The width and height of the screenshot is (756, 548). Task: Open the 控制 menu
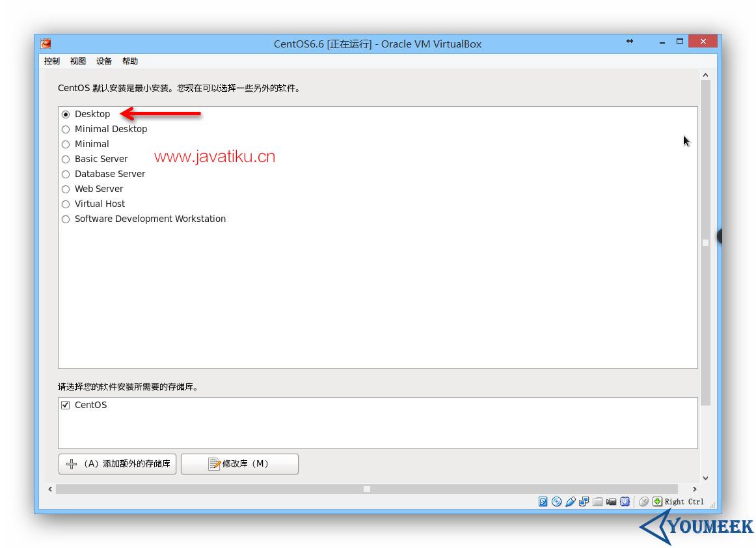coord(51,61)
